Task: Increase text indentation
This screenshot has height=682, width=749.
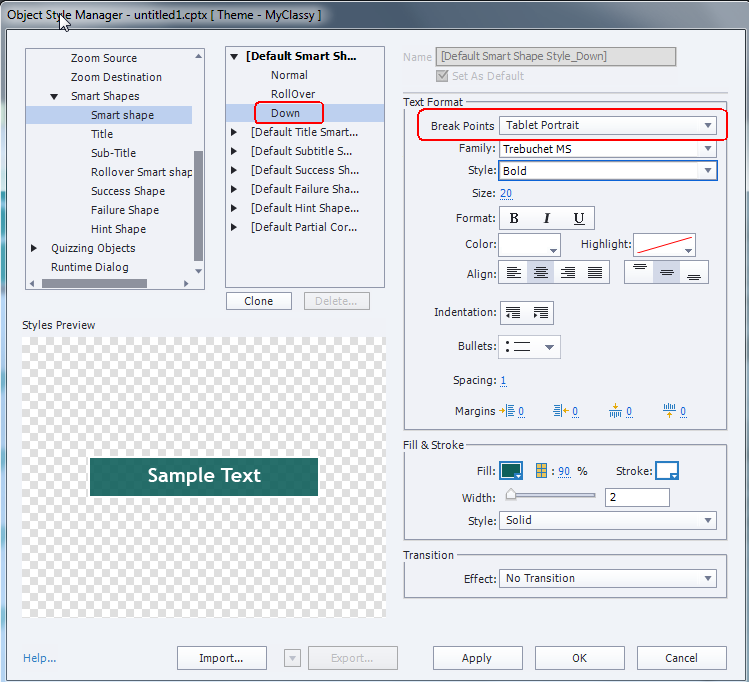Action: (541, 313)
